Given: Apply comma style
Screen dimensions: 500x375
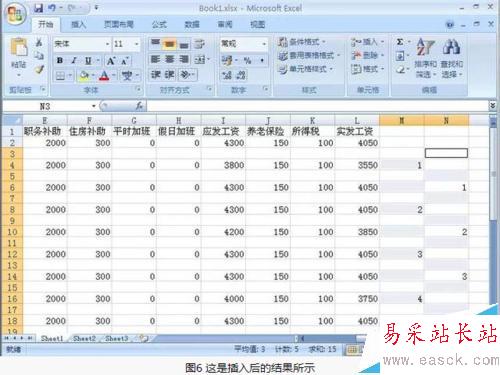Looking at the screenshot, I should click(262, 60).
